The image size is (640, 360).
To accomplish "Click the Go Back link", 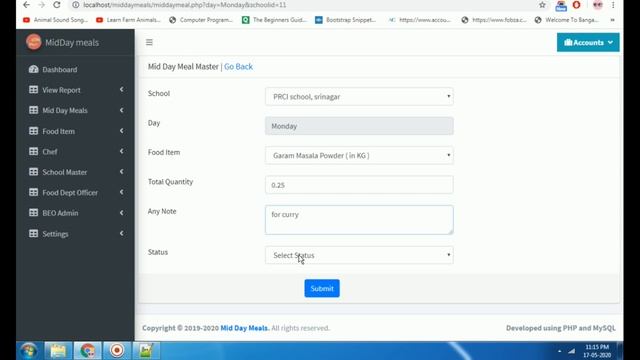I will click(238, 67).
